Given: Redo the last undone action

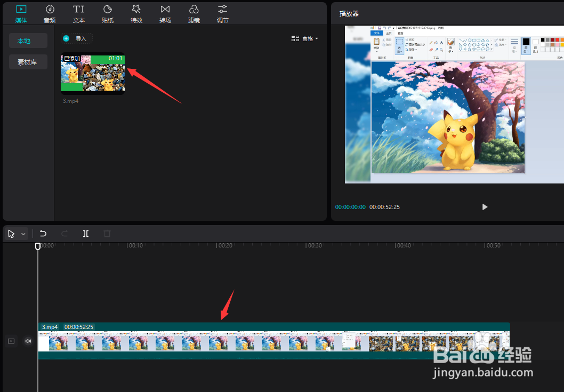Looking at the screenshot, I should [x=65, y=234].
